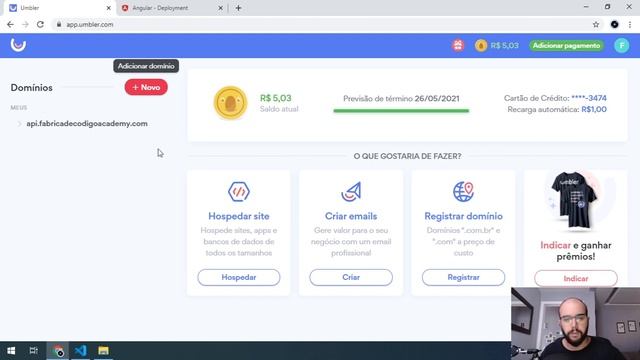
Task: Click the Domínios sidebar heading
Action: pos(31,88)
